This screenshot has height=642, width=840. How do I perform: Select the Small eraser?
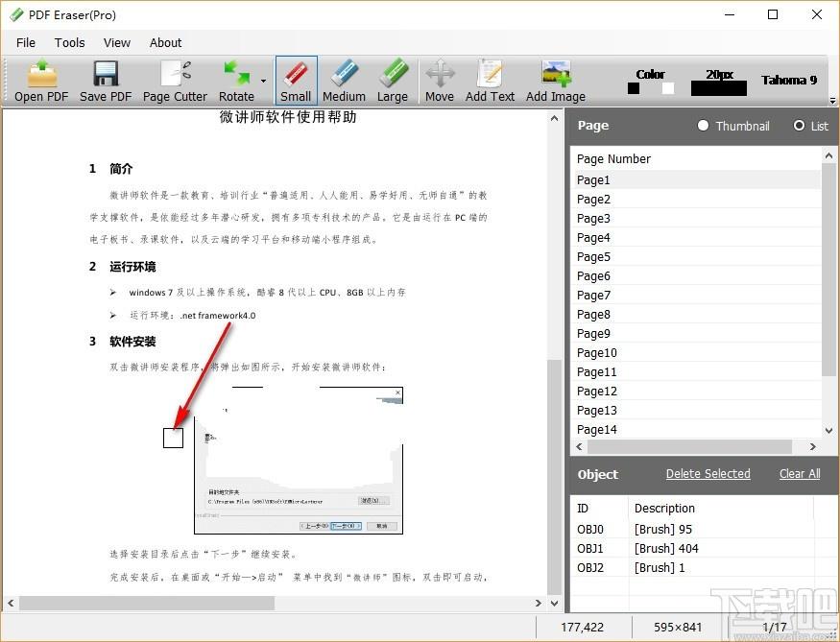pos(296,81)
